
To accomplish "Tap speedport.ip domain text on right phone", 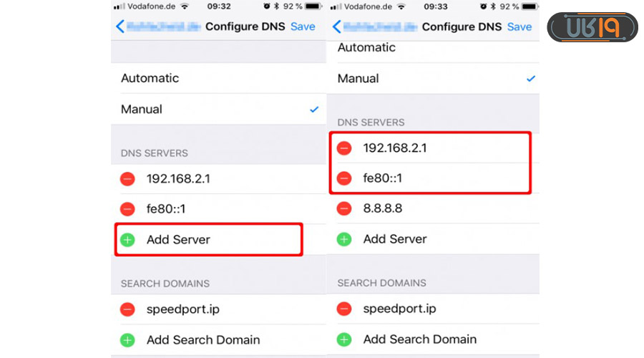I will [399, 309].
